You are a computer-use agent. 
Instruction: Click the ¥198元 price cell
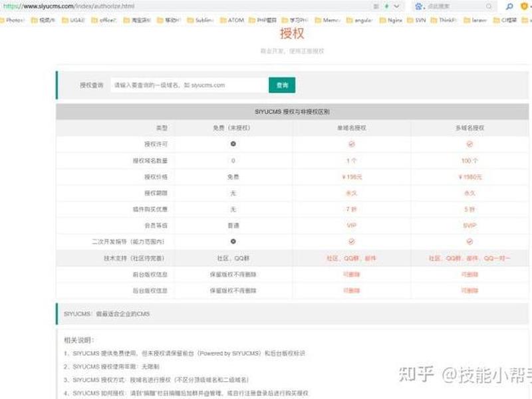pyautogui.click(x=352, y=177)
